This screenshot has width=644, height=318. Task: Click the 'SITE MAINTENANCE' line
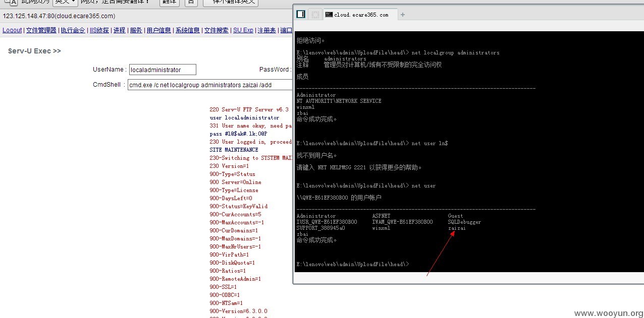(234, 150)
